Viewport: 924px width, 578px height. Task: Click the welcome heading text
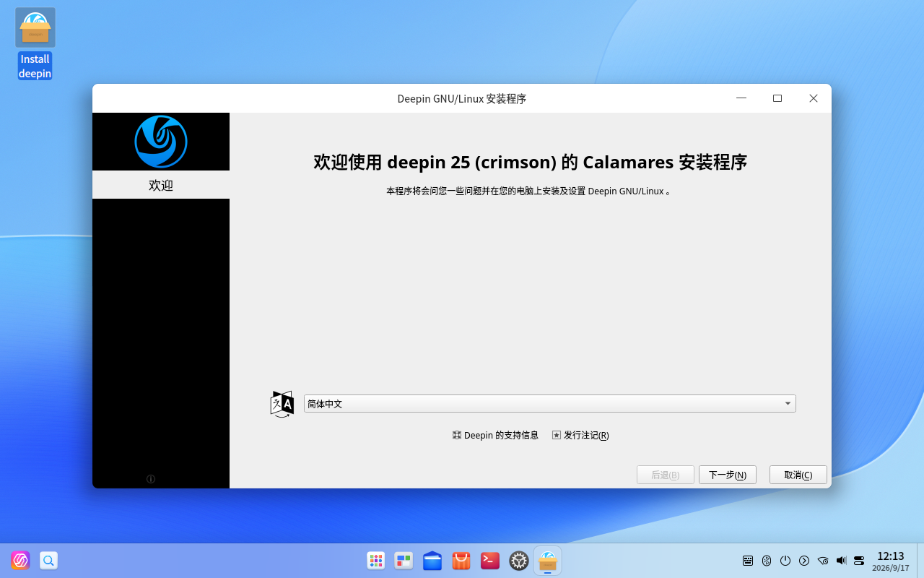531,162
